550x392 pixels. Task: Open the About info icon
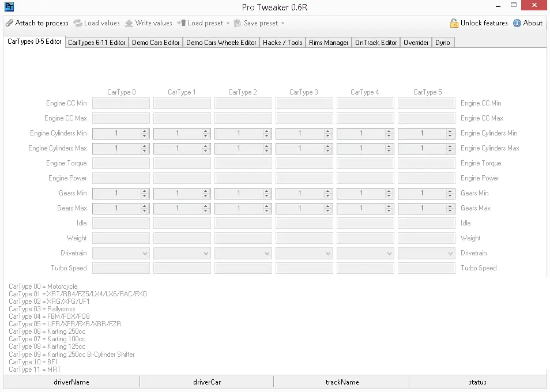(517, 23)
